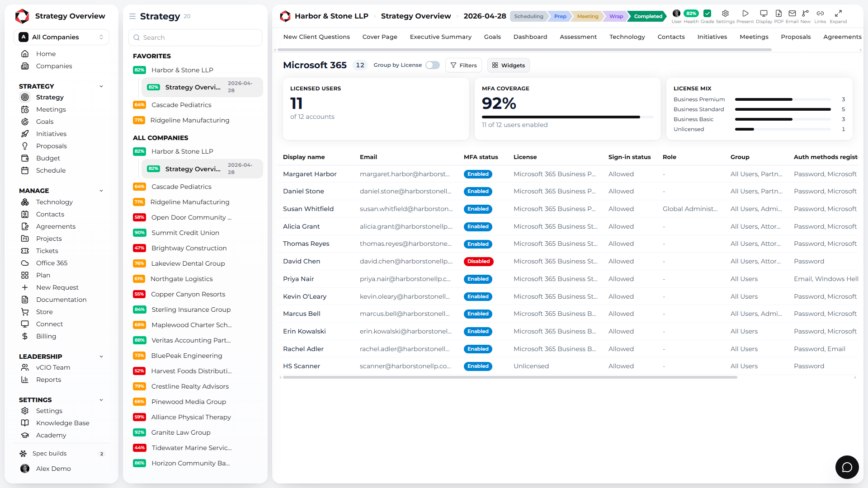Export PDF using the PDF icon
868x488 pixels.
click(x=778, y=14)
